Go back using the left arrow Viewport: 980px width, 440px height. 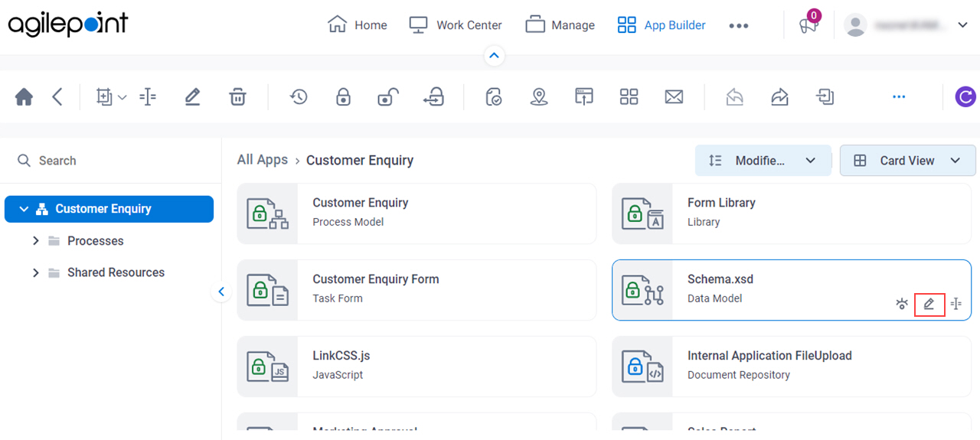tap(57, 97)
